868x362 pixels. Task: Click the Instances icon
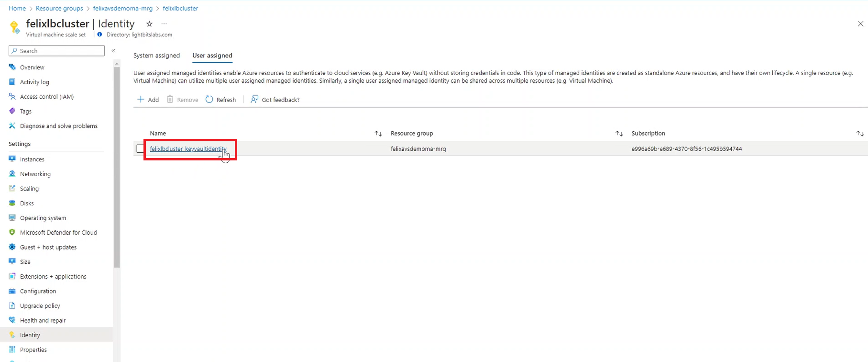tap(12, 159)
